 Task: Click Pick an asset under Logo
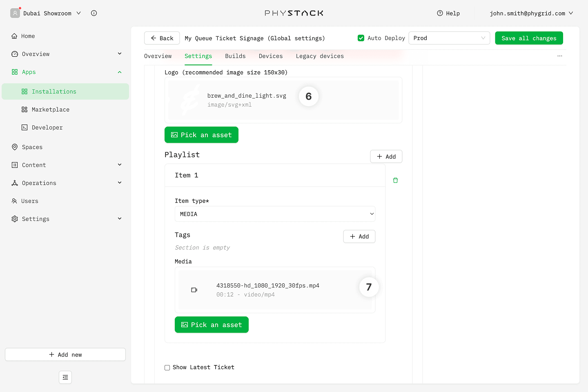pos(201,135)
